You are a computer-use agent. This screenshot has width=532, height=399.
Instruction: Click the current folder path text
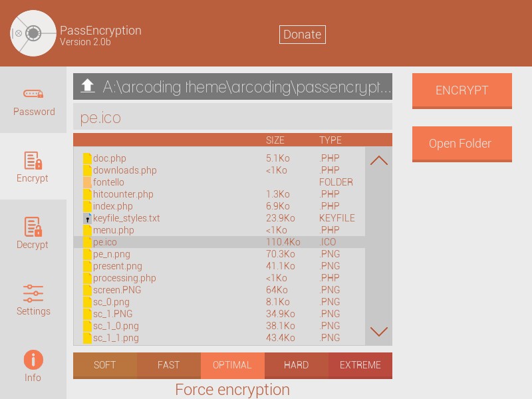click(247, 87)
